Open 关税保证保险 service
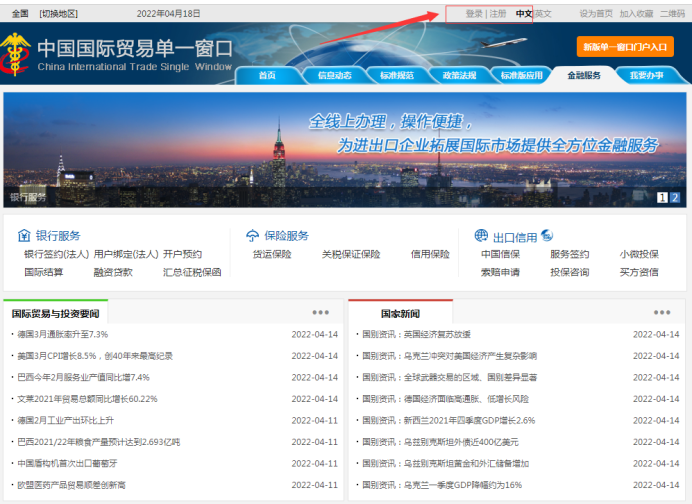Viewport: 692px width, 504px height. (351, 254)
